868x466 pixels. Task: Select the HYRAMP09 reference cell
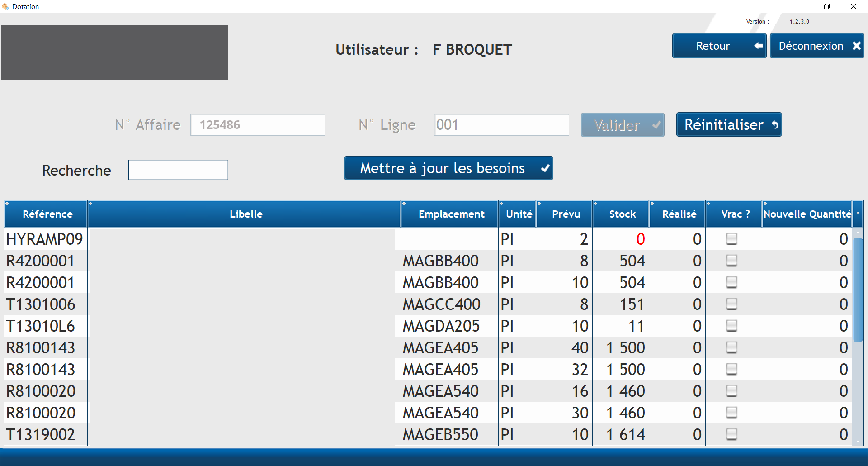tap(46, 239)
